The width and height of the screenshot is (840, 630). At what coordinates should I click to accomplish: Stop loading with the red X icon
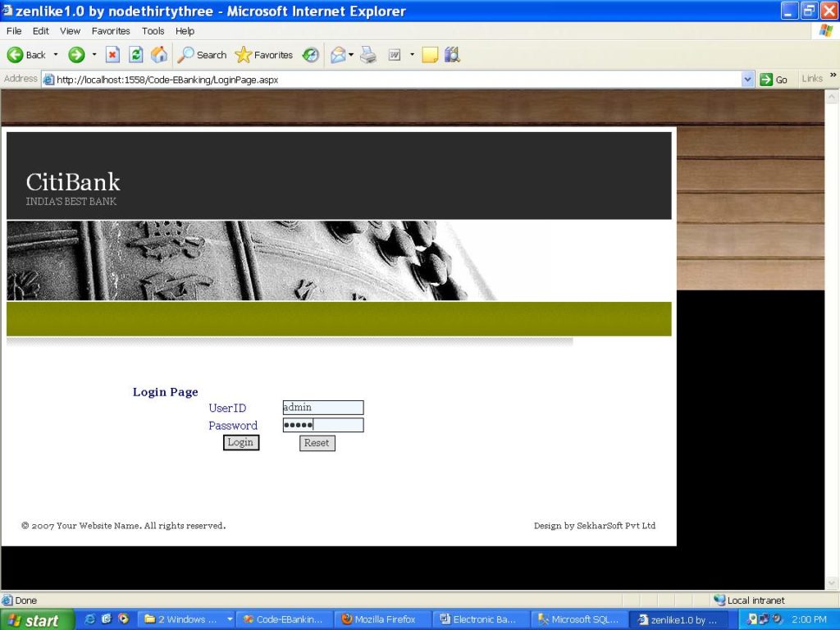(x=112, y=55)
